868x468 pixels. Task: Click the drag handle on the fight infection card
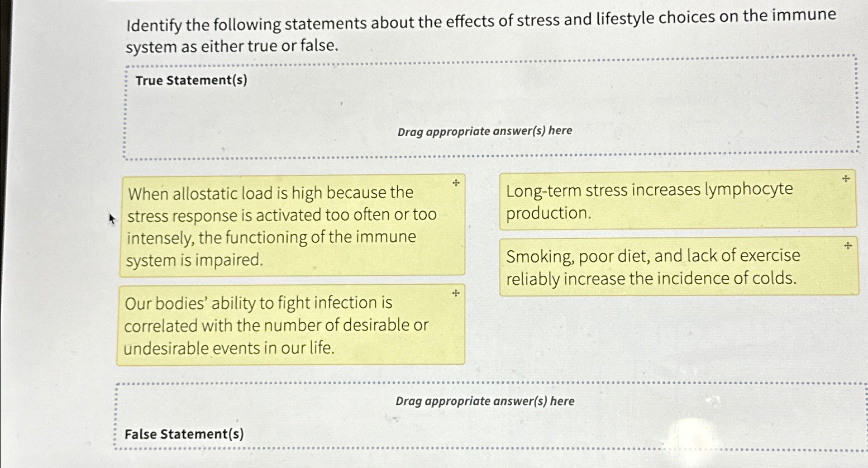pos(456,293)
